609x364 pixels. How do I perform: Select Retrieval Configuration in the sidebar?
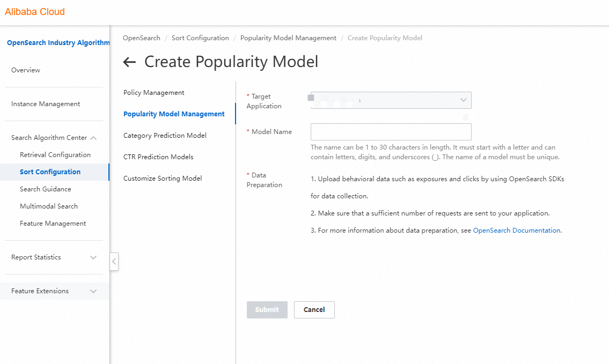coord(55,155)
